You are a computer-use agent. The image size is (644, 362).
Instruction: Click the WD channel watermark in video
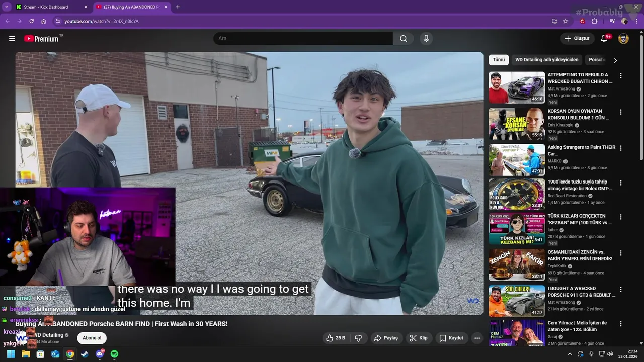[473, 300]
